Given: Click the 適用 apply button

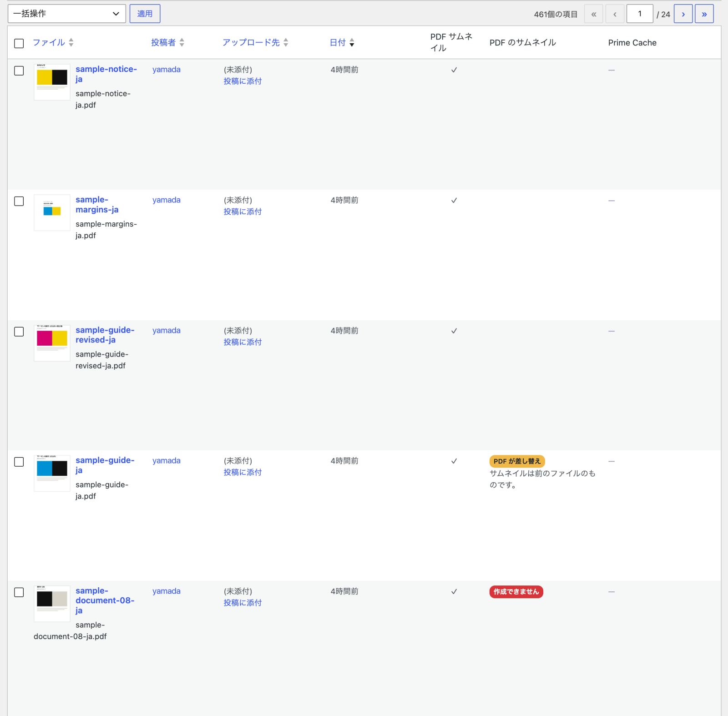Looking at the screenshot, I should tap(145, 14).
